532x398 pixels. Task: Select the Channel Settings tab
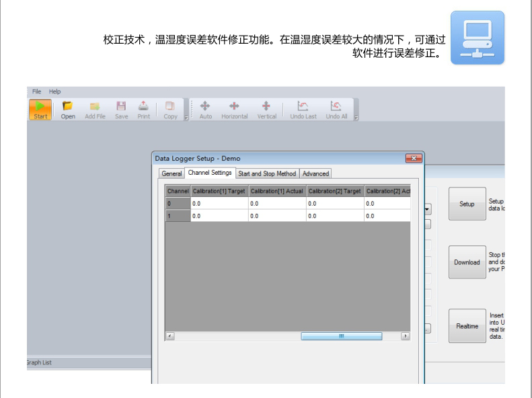(x=210, y=173)
